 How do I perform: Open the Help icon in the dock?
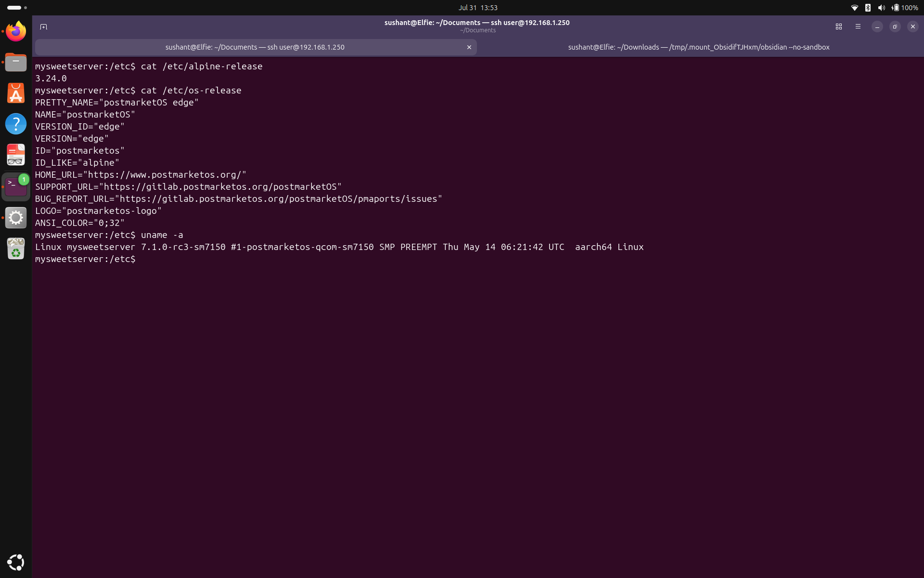16,124
